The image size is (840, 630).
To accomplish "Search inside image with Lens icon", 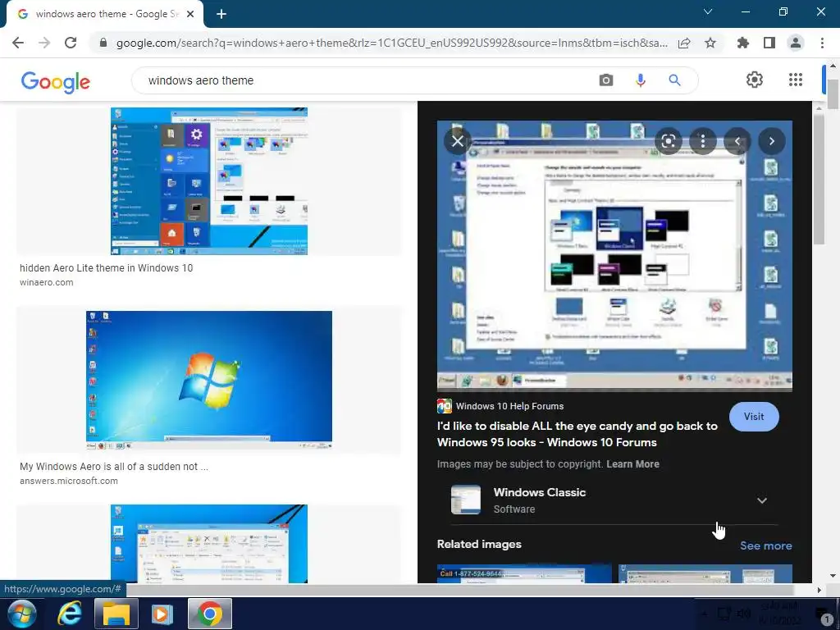I will [x=668, y=141].
